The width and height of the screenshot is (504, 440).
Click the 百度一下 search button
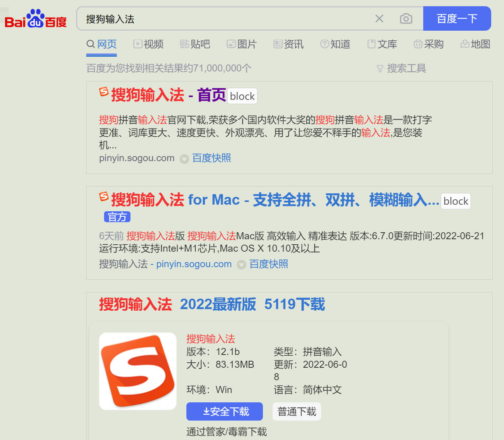pyautogui.click(x=457, y=18)
